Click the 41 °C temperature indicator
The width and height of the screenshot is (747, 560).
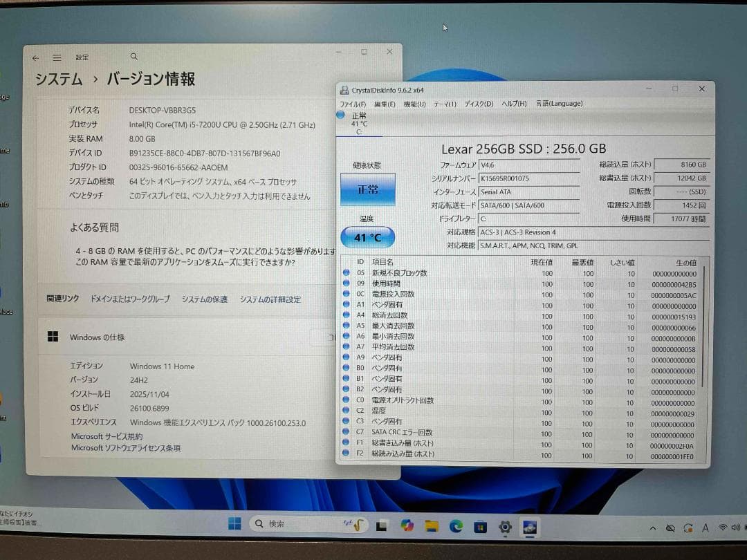pyautogui.click(x=367, y=236)
